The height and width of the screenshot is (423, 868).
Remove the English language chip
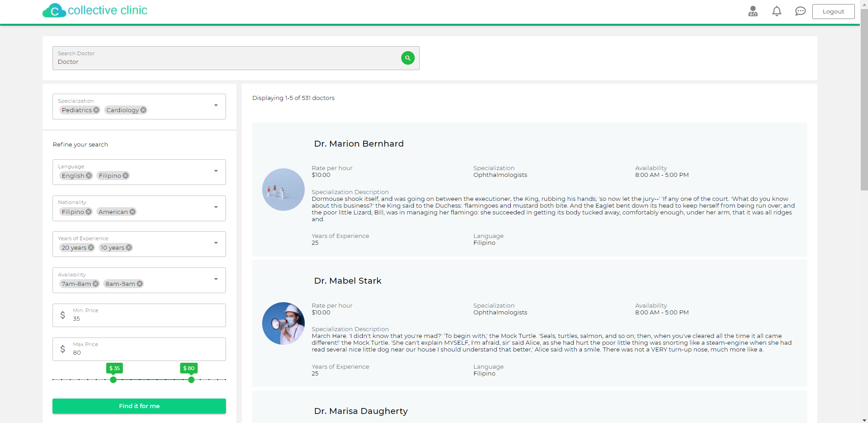click(x=89, y=176)
